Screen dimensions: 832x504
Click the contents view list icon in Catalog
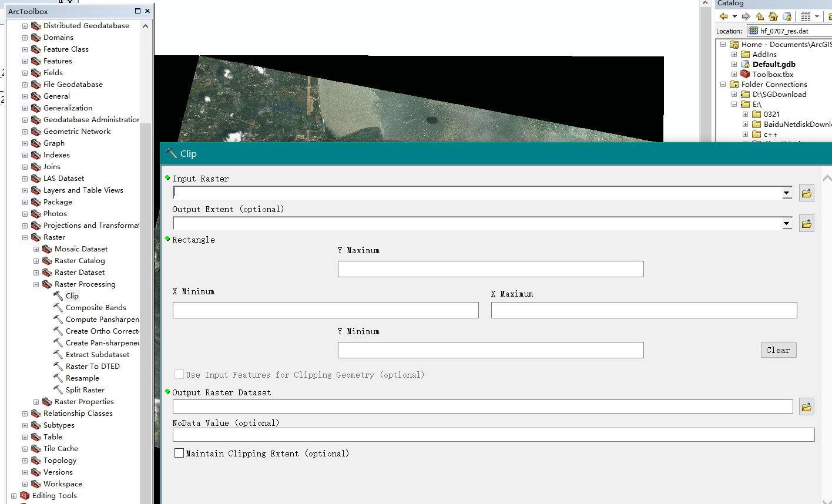[x=806, y=16]
